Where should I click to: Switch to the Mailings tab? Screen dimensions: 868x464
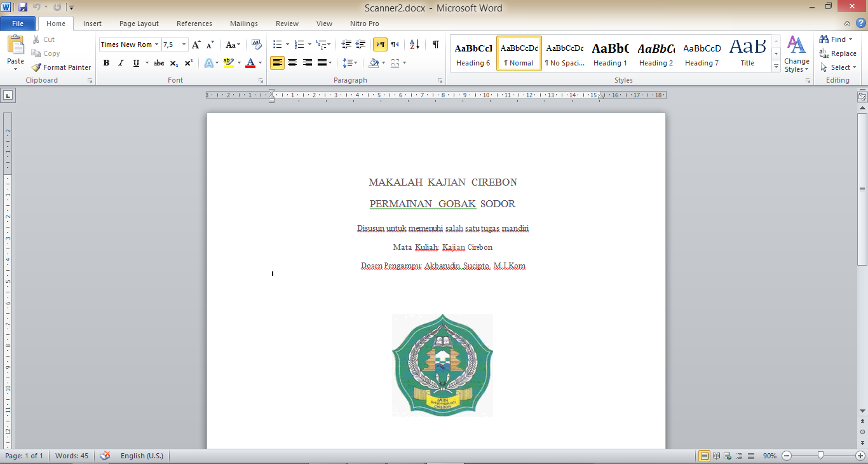244,24
